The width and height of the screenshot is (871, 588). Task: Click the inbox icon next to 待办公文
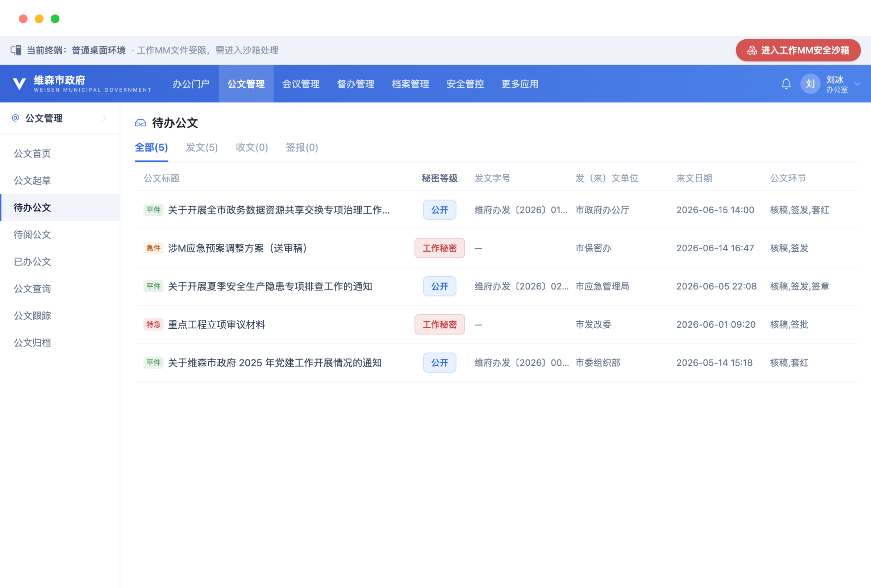click(141, 123)
